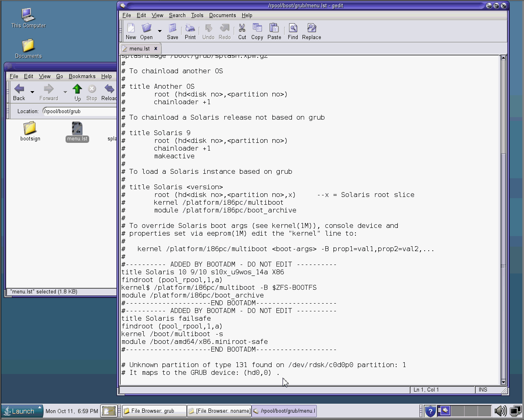Open a file with gedit's Open icon
Screen dimensions: 524x420
click(147, 31)
